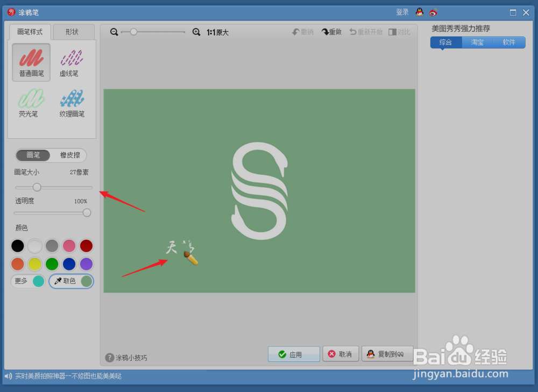This screenshot has height=392, width=538.
Task: Pick the green color swatch
Action: 52,264
